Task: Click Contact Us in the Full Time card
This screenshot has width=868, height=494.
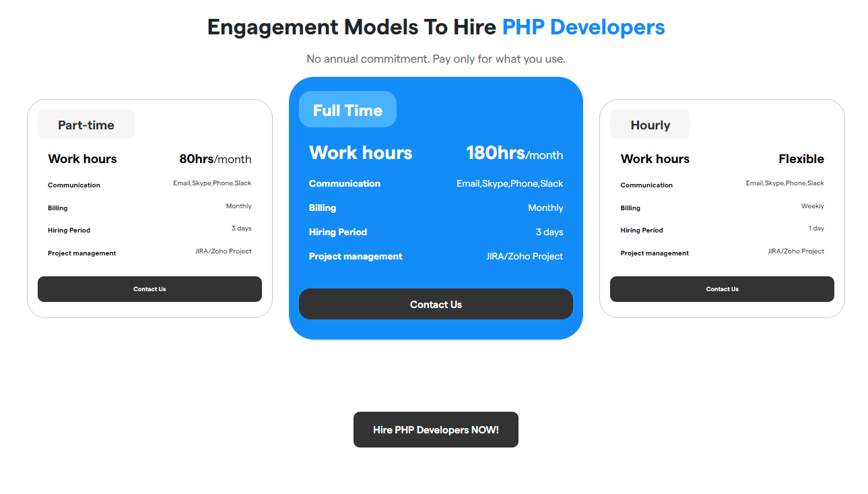Action: [436, 304]
